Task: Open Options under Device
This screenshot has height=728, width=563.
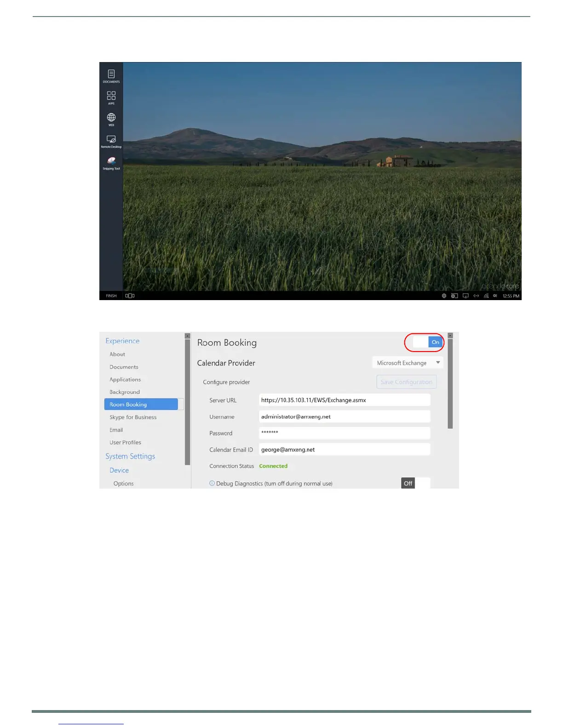Action: coord(124,483)
